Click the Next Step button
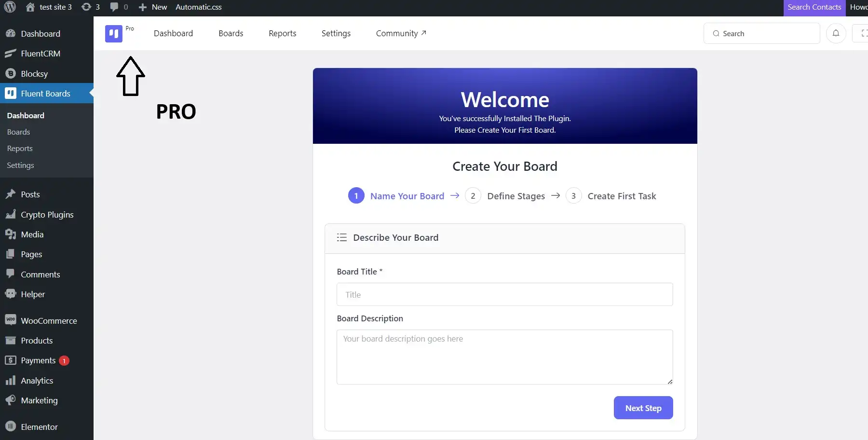Image resolution: width=868 pixels, height=440 pixels. coord(643,408)
